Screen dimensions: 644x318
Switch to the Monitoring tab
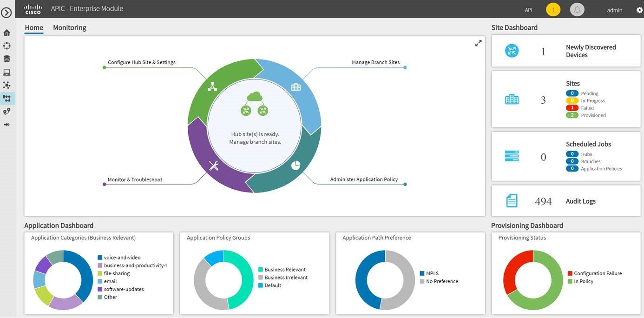[69, 27]
